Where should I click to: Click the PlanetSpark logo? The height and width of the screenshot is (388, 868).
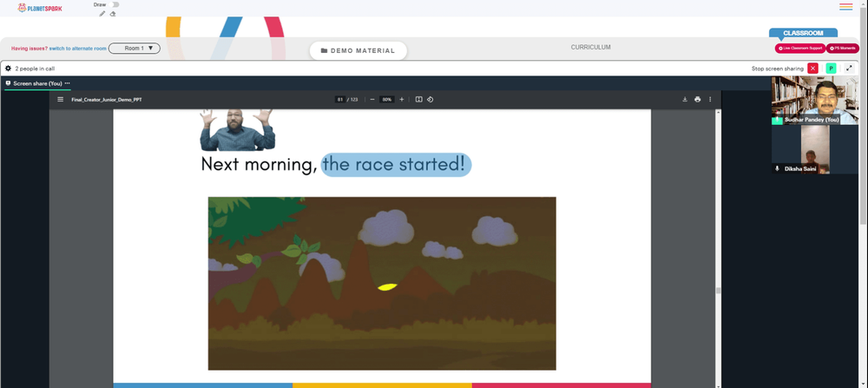tap(39, 8)
